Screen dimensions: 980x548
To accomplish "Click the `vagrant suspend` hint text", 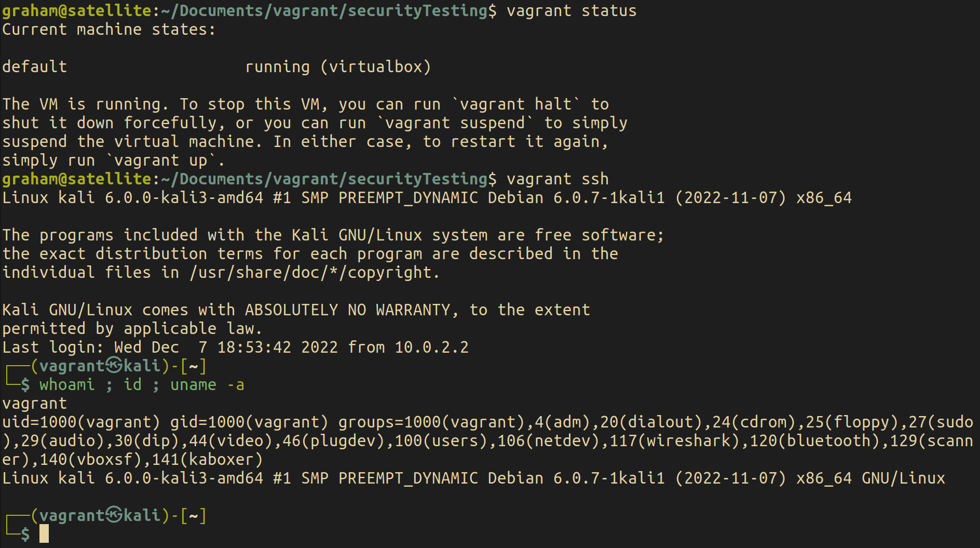I will tap(455, 123).
